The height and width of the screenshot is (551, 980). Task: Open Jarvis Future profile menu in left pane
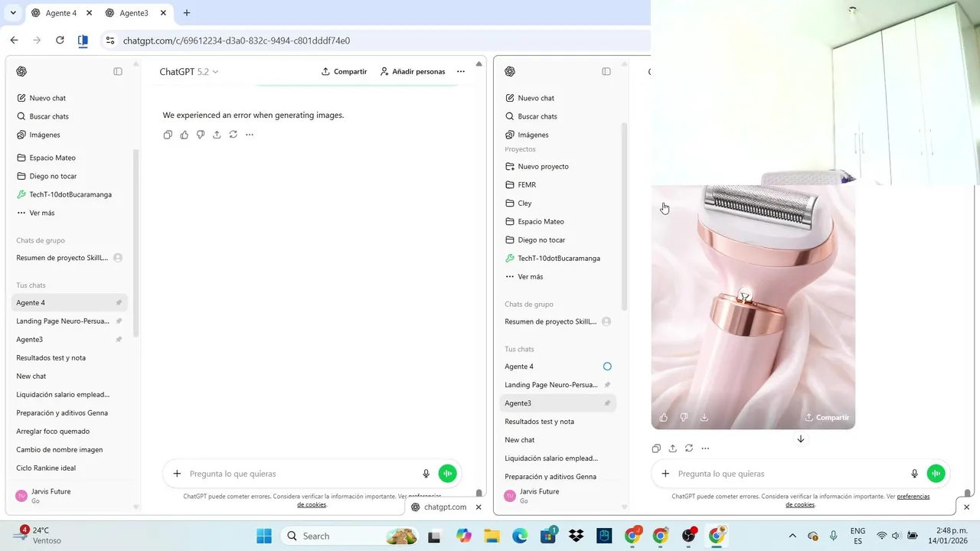[x=70, y=496]
